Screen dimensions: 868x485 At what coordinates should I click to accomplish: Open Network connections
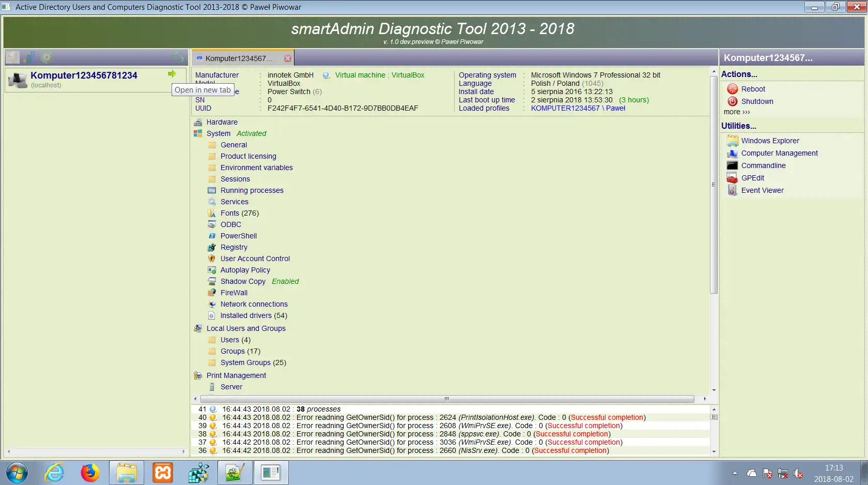tap(254, 304)
